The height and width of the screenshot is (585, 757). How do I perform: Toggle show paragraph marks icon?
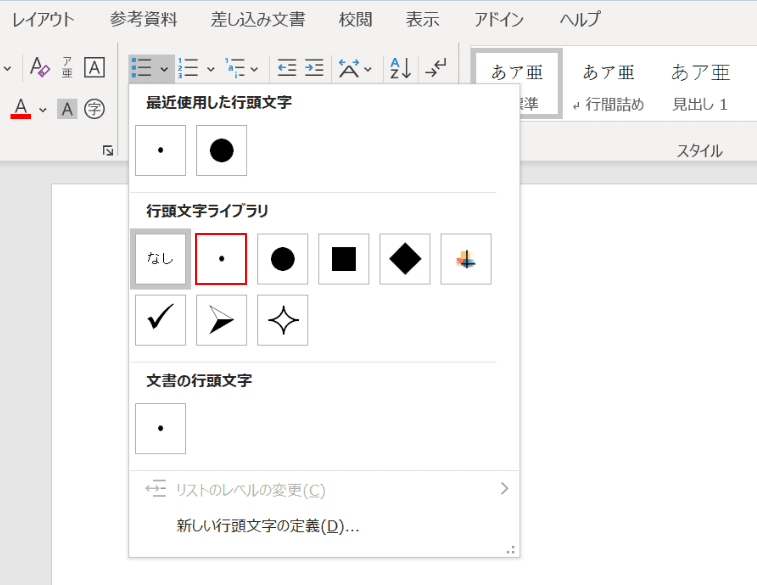tap(435, 68)
